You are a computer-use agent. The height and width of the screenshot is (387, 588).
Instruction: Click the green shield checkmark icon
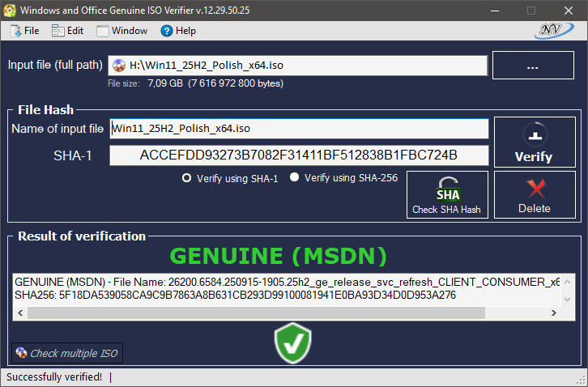(x=292, y=343)
